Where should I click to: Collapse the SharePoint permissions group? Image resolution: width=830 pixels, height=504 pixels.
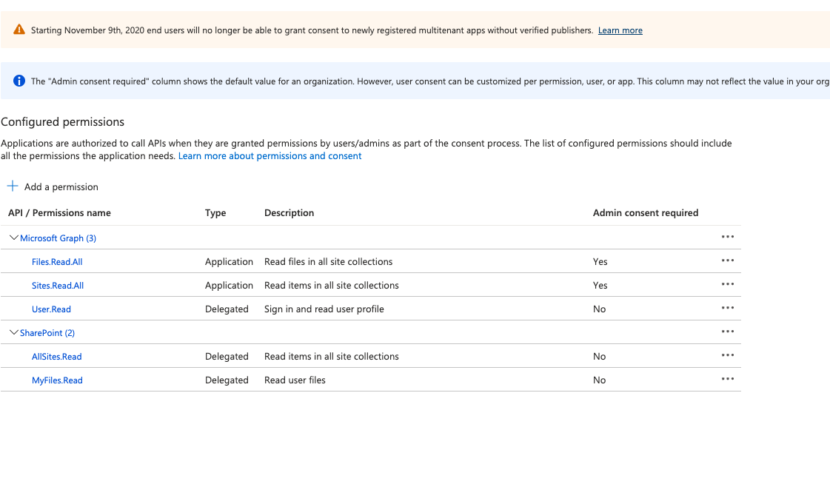(13, 332)
